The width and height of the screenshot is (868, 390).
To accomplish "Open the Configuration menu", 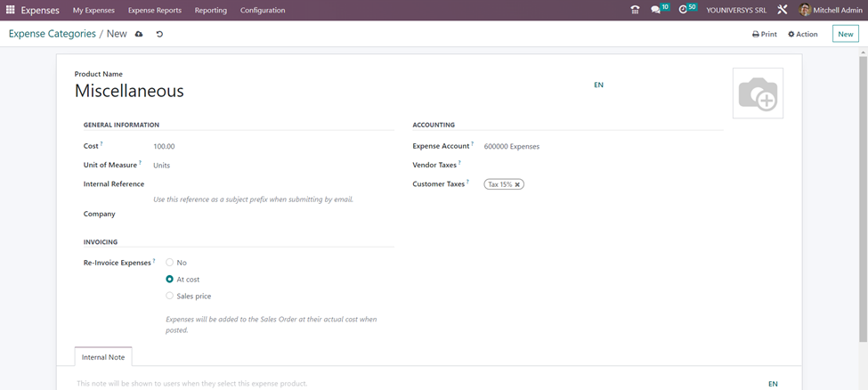I will pos(263,10).
